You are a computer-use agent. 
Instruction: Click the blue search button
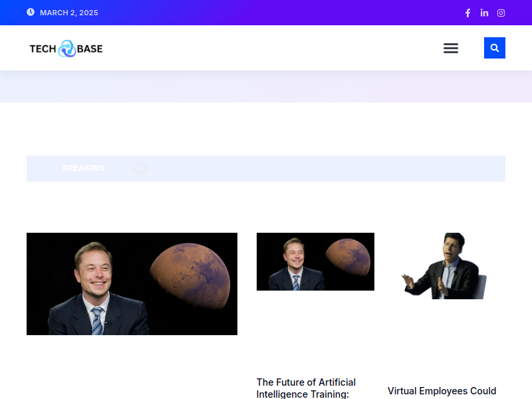(x=494, y=48)
